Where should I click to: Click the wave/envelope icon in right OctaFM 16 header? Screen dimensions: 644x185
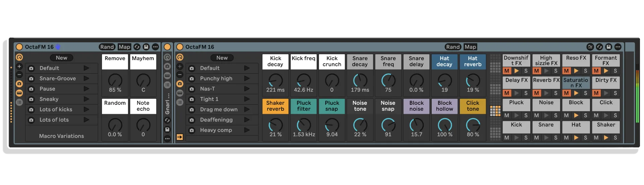coord(590,47)
